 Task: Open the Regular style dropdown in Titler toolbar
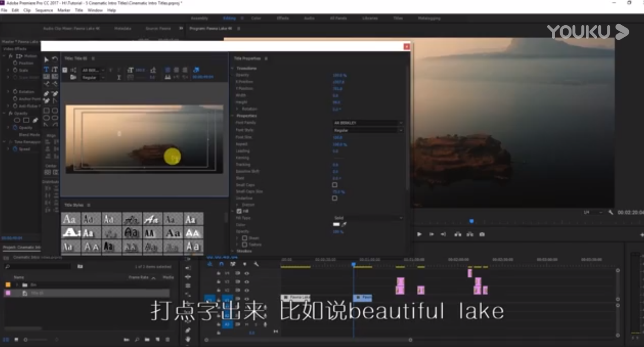click(x=93, y=77)
